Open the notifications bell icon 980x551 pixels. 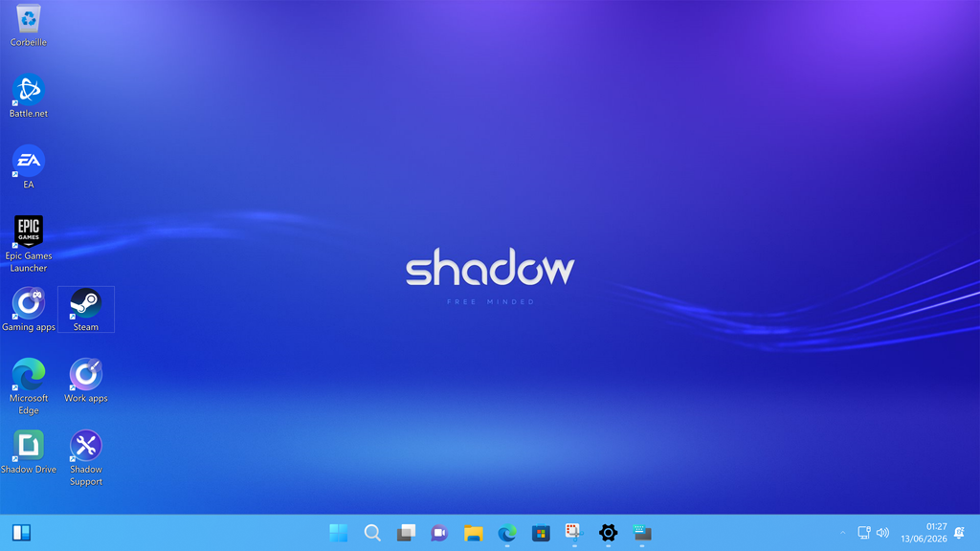point(959,533)
